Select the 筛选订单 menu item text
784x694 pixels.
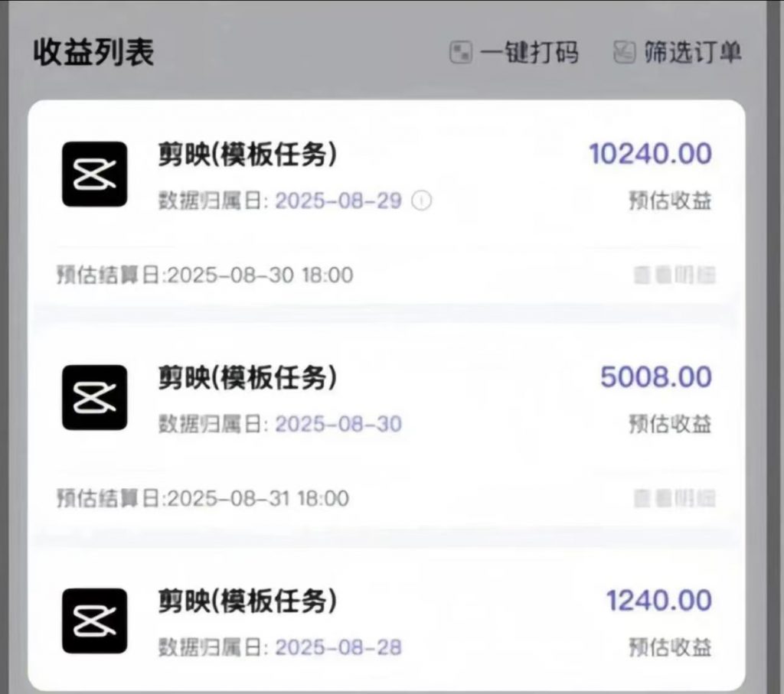(x=692, y=52)
